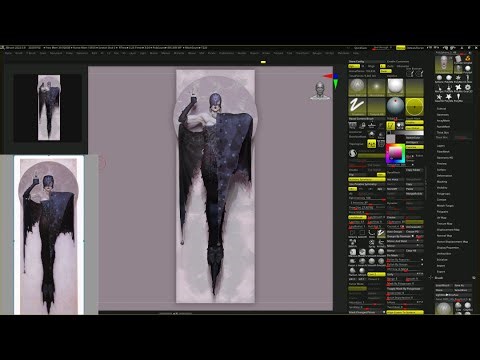Open Lightbox Brushes
This screenshot has height=360, width=480.
453,295
